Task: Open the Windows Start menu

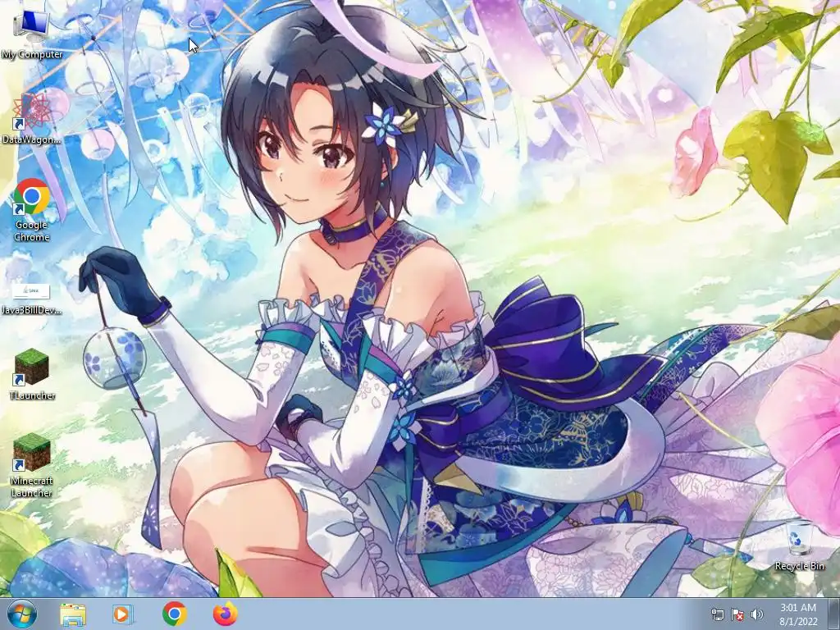Action: click(x=22, y=614)
